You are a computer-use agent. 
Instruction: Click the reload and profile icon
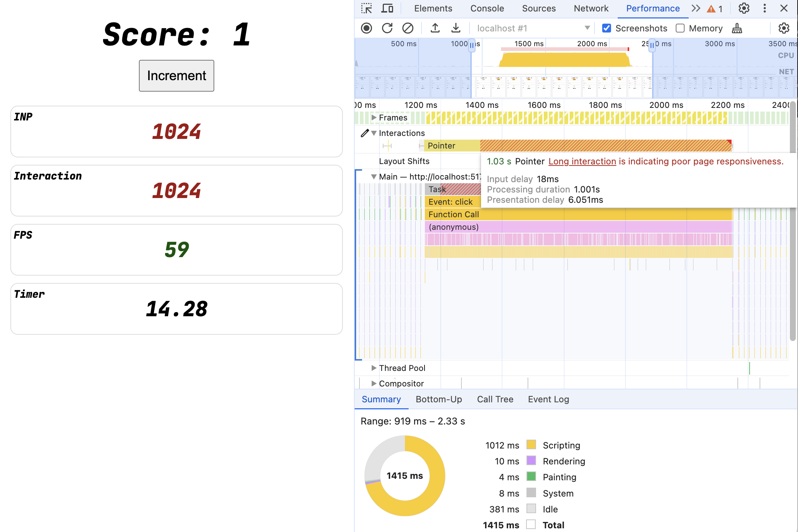tap(386, 27)
